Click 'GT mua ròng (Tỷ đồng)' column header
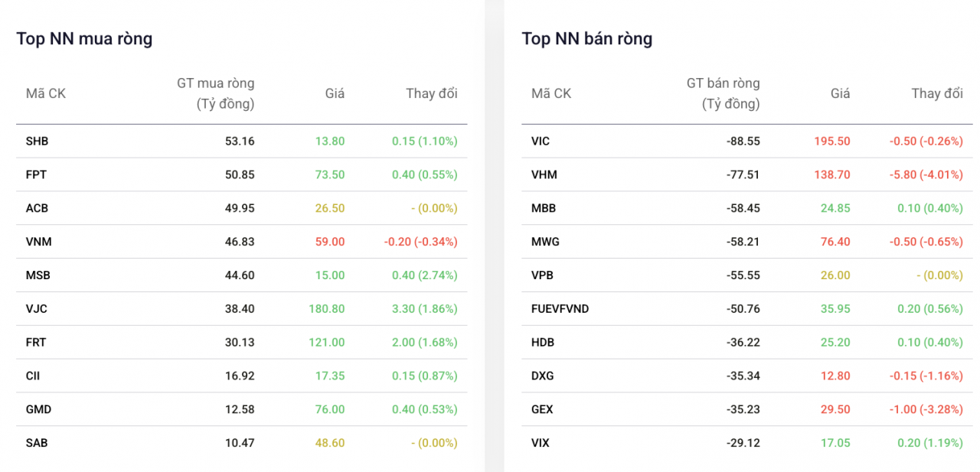This screenshot has height=472, width=980. [215, 93]
